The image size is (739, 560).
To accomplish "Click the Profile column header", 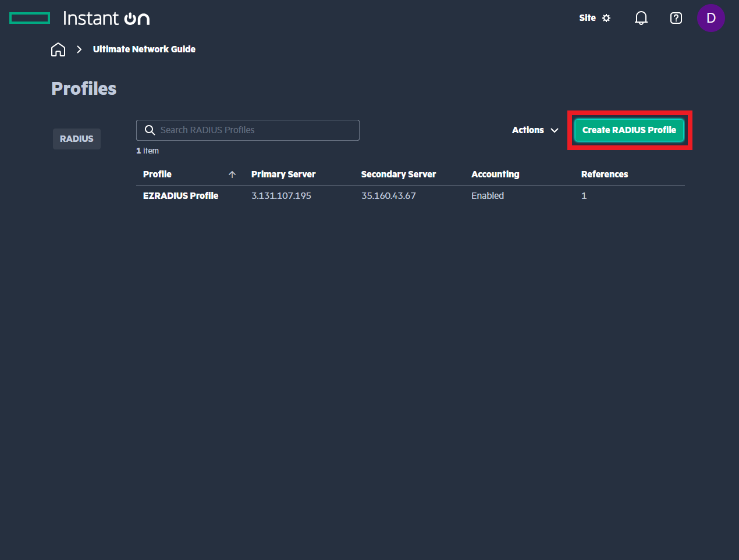I will click(157, 174).
